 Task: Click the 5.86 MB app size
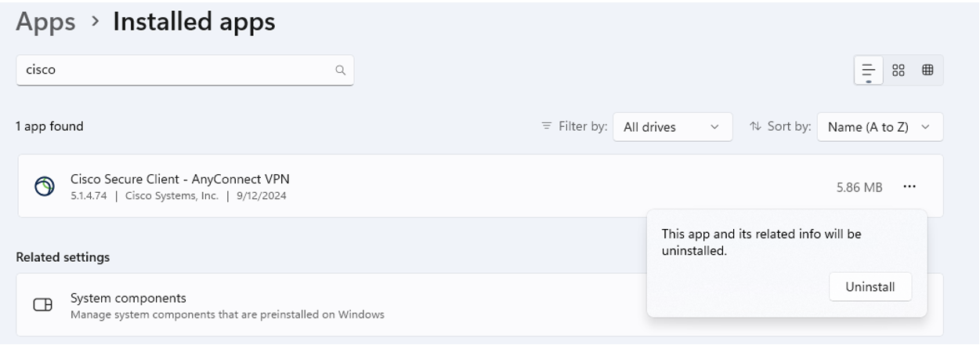click(859, 187)
